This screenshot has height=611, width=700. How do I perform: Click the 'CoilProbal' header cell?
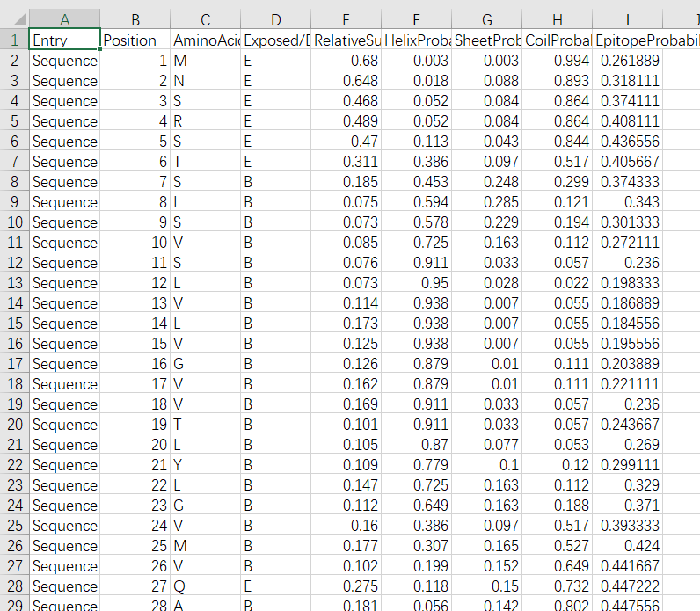(x=558, y=40)
